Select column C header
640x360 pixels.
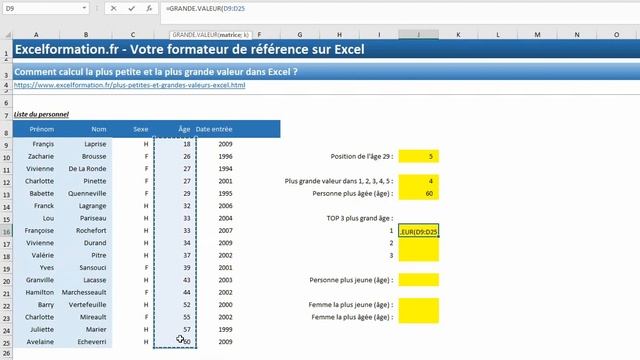coord(133,35)
